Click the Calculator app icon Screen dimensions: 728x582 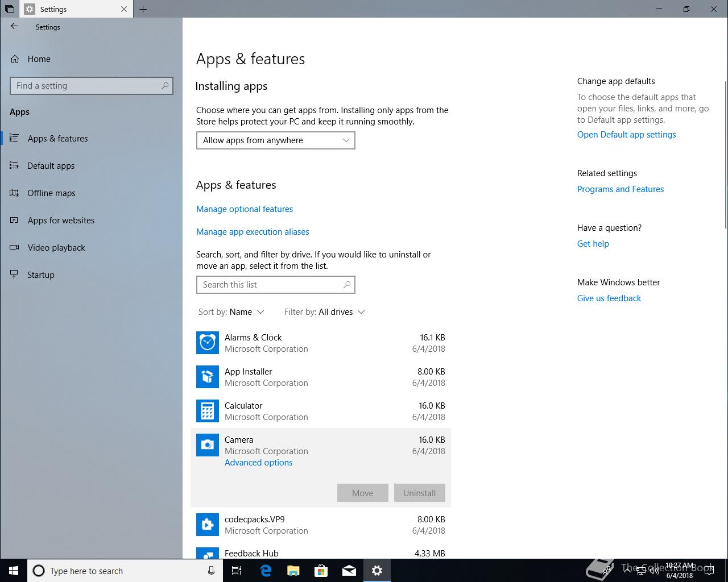208,411
